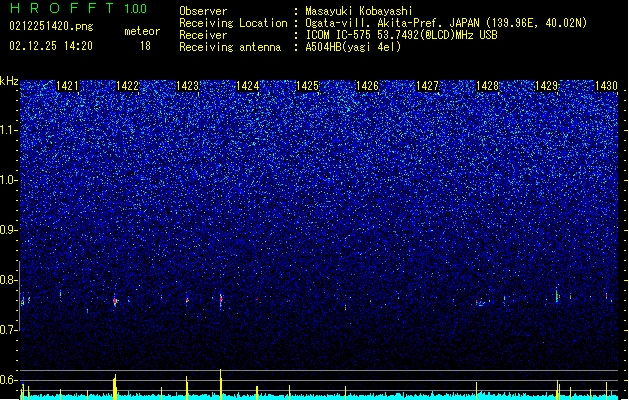This screenshot has width=629, height=400.
Task: Click the meteor count value 18
Action: point(145,46)
